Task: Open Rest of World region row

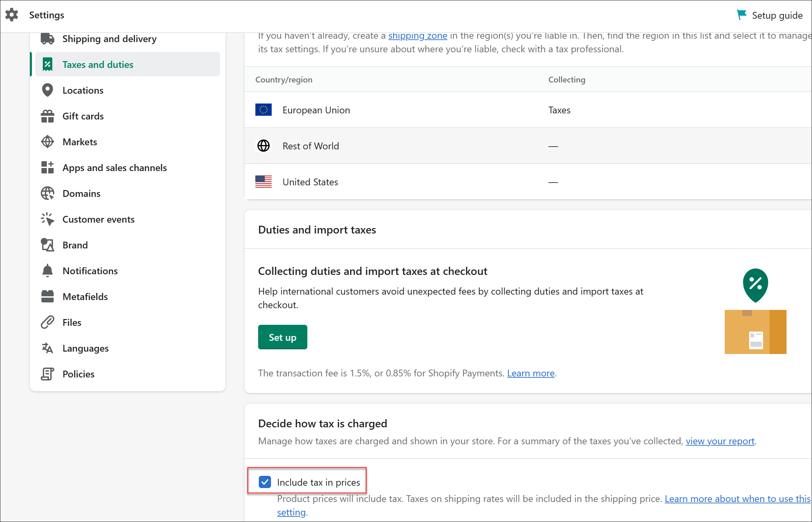Action: click(x=528, y=146)
